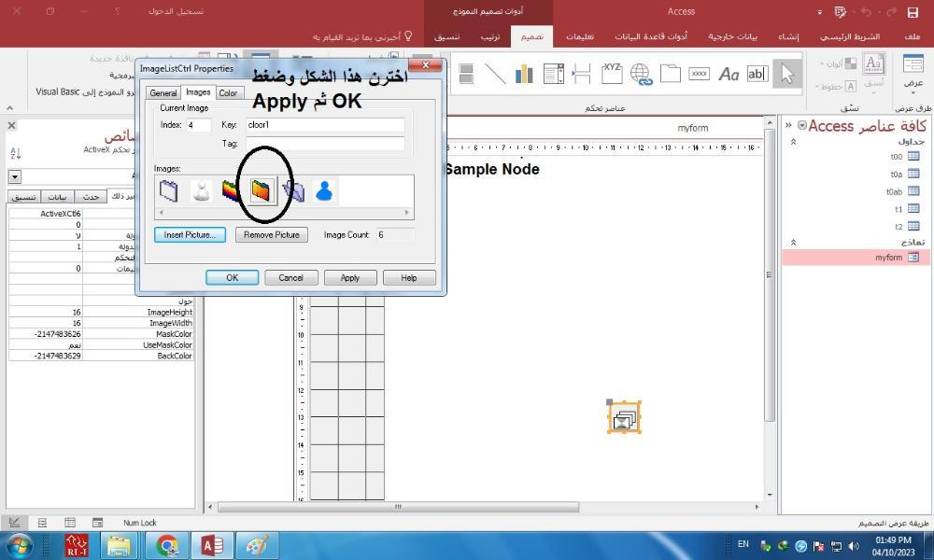
Task: Select the blue person image in Images list
Action: click(x=324, y=191)
